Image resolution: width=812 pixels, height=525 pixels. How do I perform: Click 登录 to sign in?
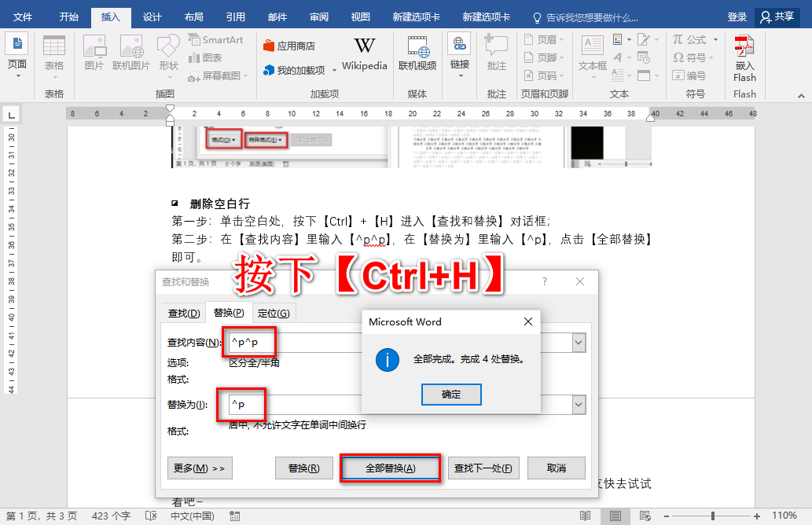737,17
